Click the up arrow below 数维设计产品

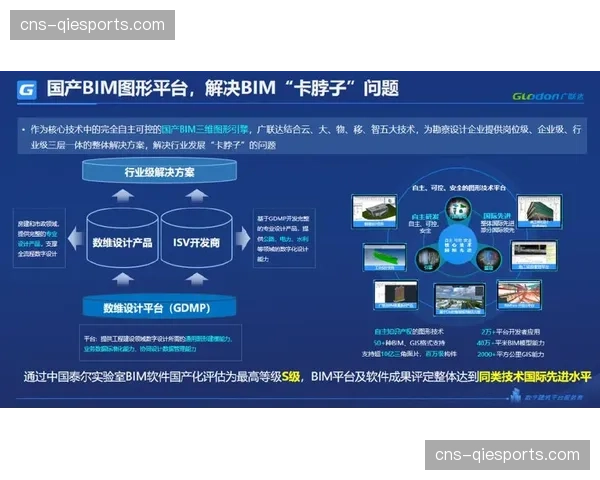123,279
